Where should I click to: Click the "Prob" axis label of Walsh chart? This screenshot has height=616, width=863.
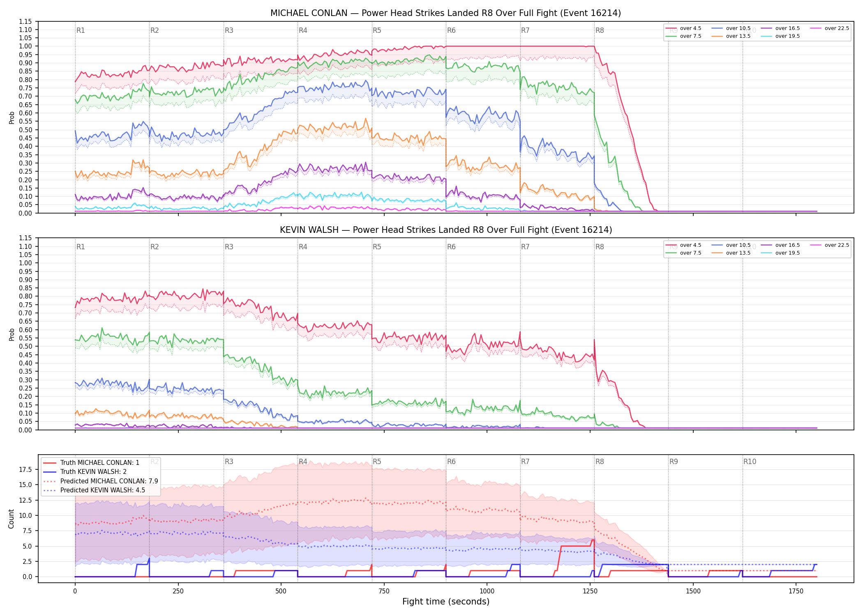click(x=12, y=334)
